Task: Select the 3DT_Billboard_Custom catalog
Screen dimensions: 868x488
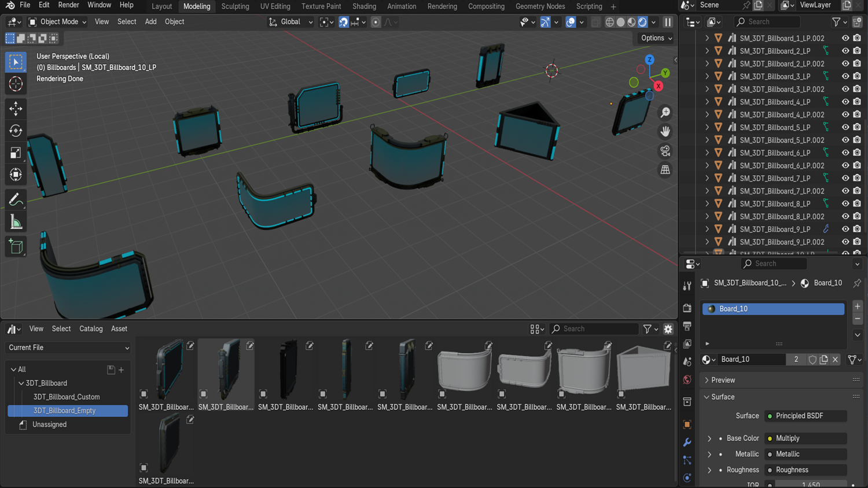Action: (x=67, y=397)
